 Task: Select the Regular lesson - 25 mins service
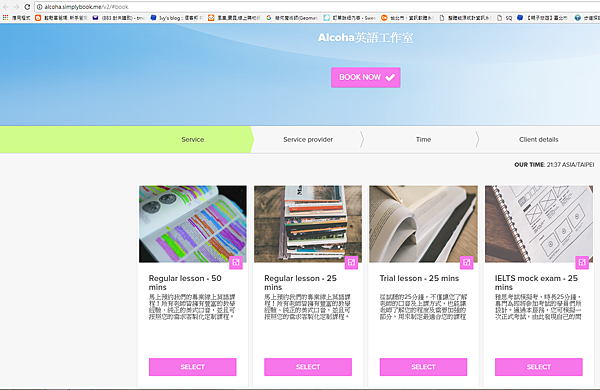click(308, 367)
